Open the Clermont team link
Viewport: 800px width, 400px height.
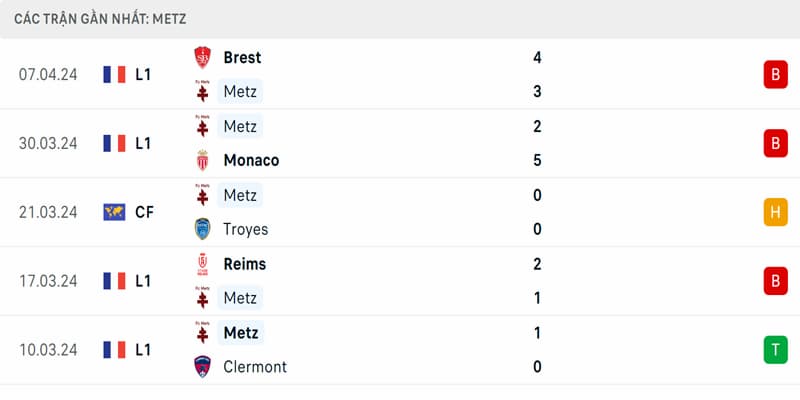[255, 367]
